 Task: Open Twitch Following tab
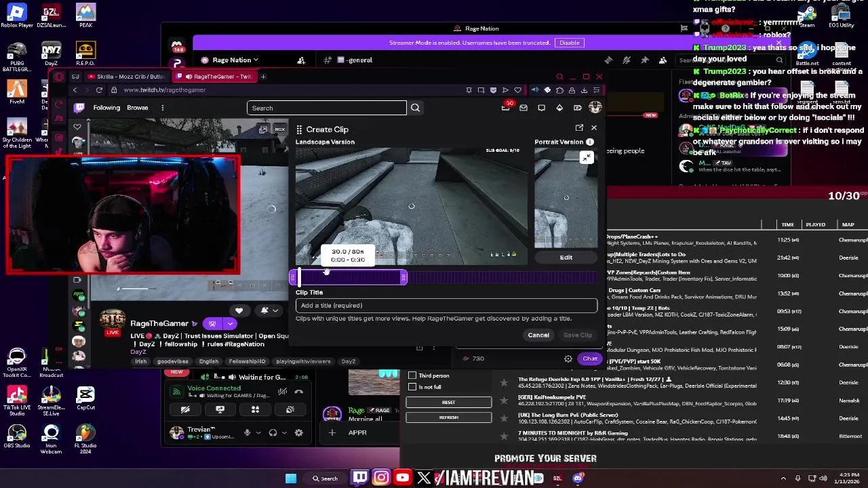click(106, 108)
